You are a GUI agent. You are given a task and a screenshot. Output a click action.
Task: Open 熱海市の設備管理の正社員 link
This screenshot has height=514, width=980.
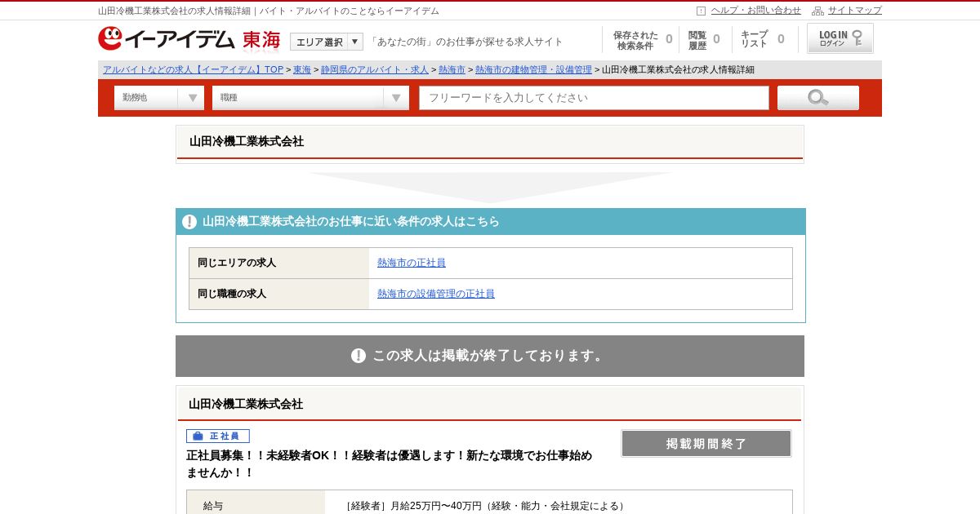click(436, 294)
